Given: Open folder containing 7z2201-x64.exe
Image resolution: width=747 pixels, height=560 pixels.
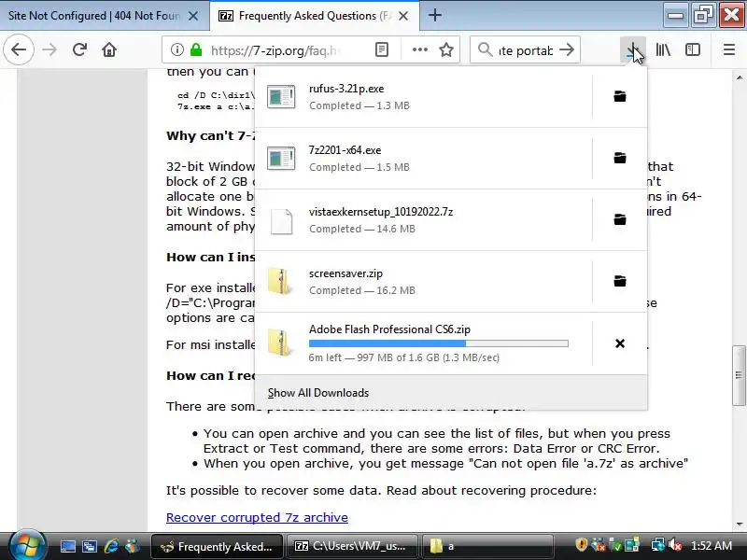Looking at the screenshot, I should [620, 158].
